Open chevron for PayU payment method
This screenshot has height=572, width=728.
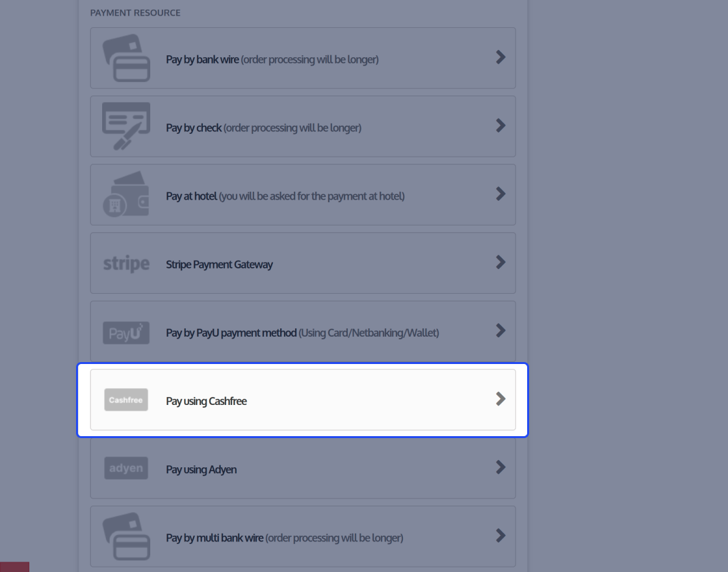pos(500,331)
